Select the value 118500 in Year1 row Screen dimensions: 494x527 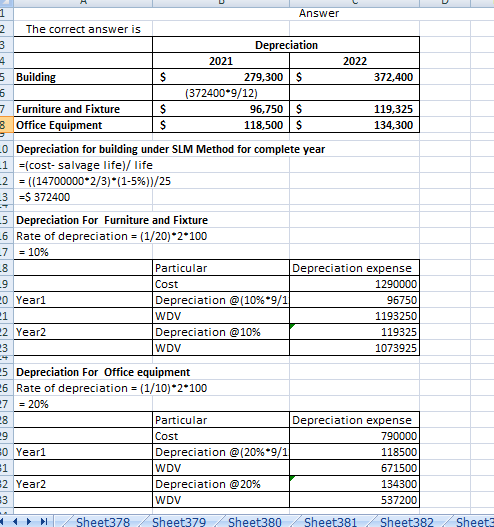(x=355, y=452)
